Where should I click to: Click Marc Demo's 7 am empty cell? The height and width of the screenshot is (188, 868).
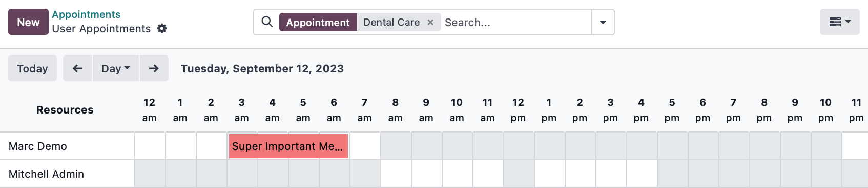point(365,146)
